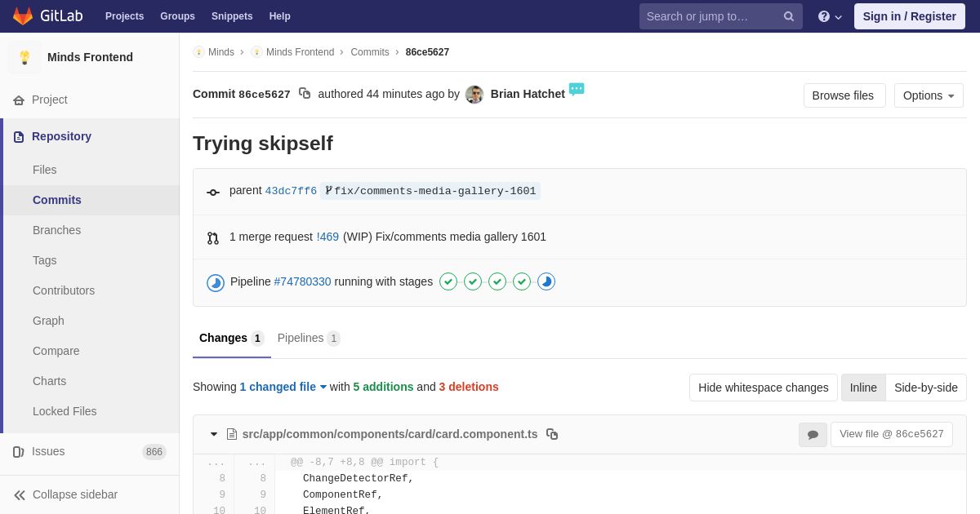This screenshot has width=980, height=514.
Task: Switch diff view to Side-by-side
Action: [x=926, y=388]
